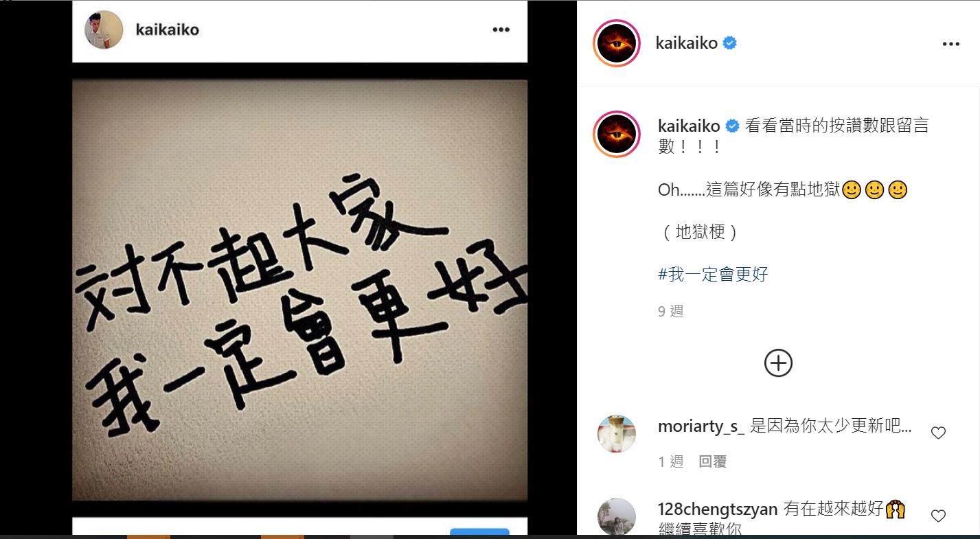Click the 9 週 post timestamp

tap(671, 311)
